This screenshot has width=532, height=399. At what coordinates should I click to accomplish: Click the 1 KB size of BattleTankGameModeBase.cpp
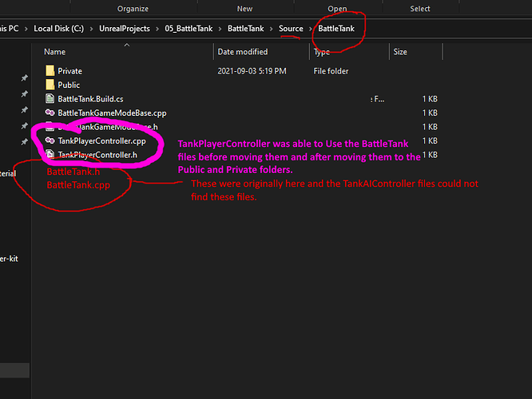430,113
